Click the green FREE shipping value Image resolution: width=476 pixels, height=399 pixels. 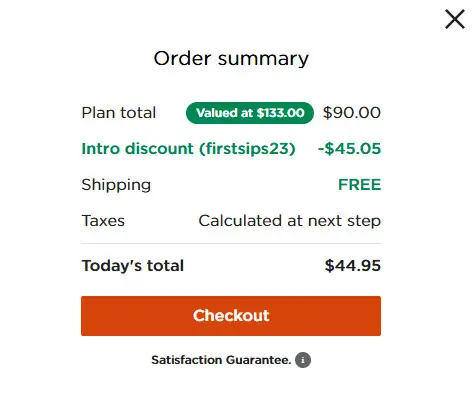359,185
